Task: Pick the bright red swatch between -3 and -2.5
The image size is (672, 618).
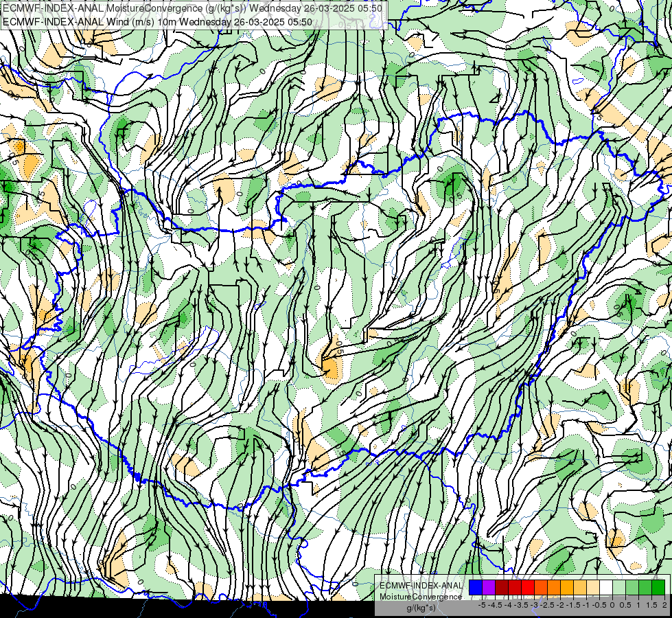Action: click(528, 588)
